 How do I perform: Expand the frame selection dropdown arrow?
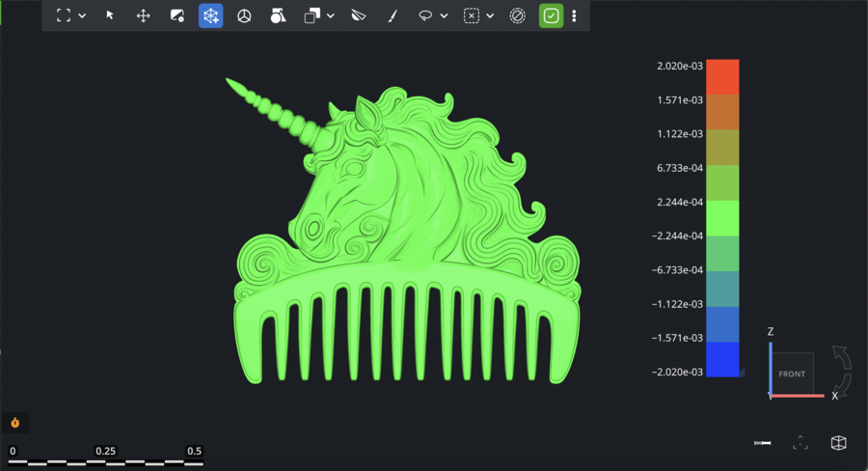click(82, 15)
